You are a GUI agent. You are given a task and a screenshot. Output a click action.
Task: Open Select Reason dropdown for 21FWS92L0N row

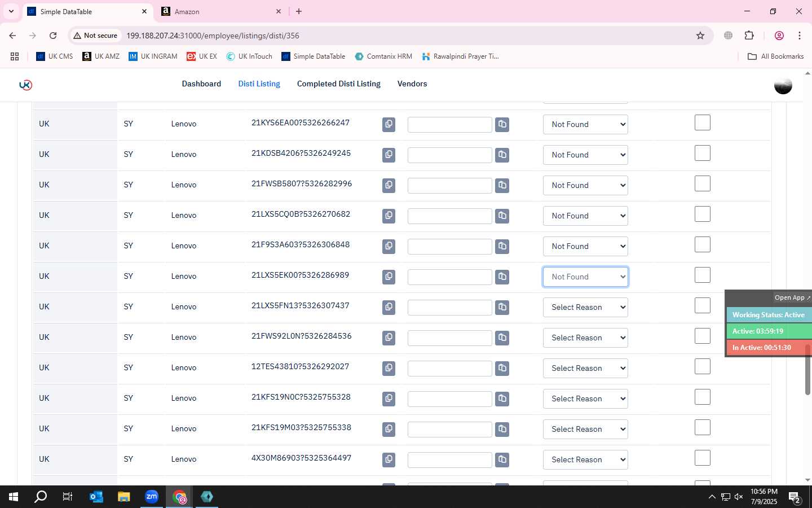click(585, 338)
